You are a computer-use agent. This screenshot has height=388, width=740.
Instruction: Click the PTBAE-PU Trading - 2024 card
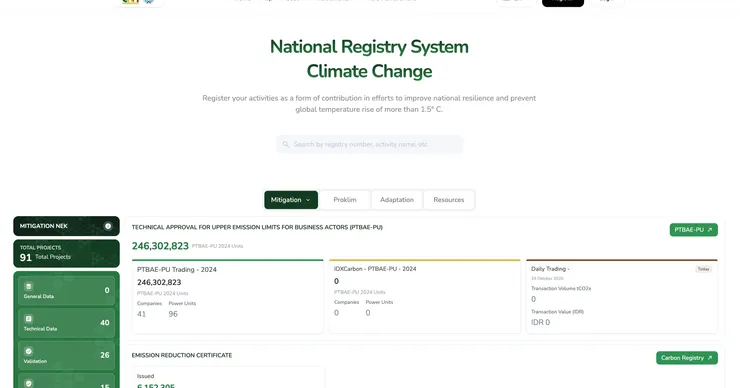(x=227, y=296)
